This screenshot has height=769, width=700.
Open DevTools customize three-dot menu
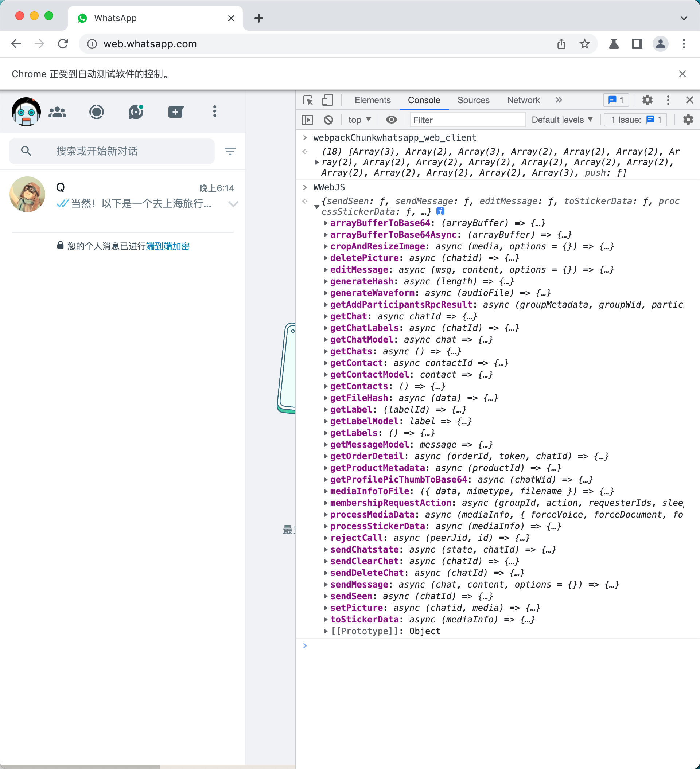[668, 100]
